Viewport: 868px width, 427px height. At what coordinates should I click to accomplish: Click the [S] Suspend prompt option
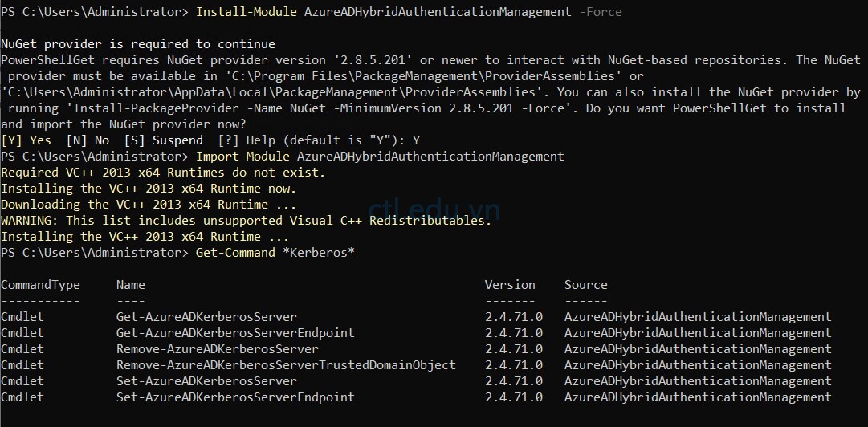(163, 140)
